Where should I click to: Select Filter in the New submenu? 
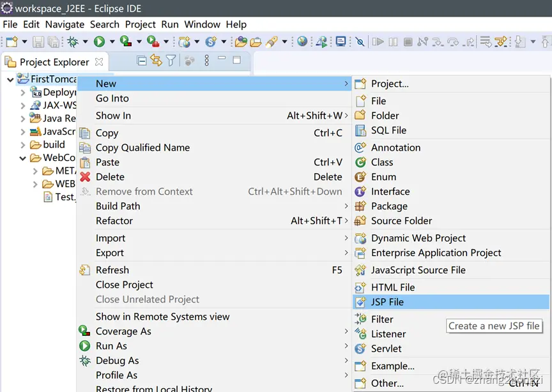pos(451,319)
